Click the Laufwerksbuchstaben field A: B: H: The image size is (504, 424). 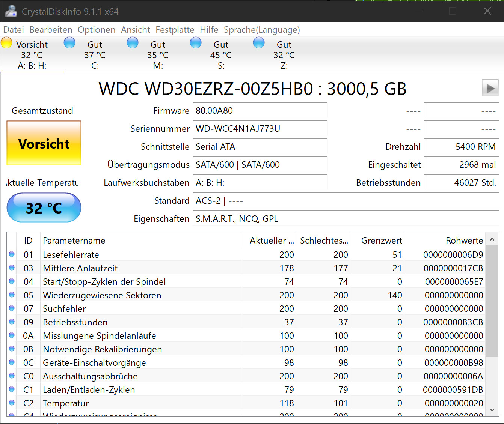(260, 183)
